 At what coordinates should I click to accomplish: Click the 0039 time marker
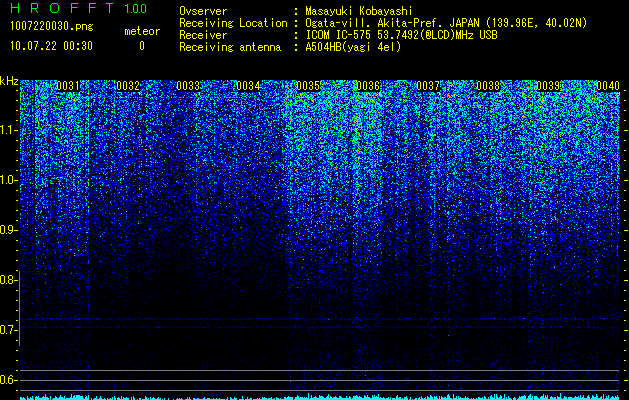[x=548, y=86]
